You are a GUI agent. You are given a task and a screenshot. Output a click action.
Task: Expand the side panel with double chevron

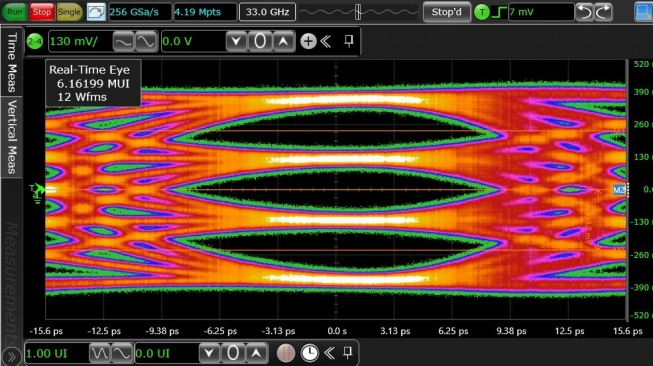point(11,356)
